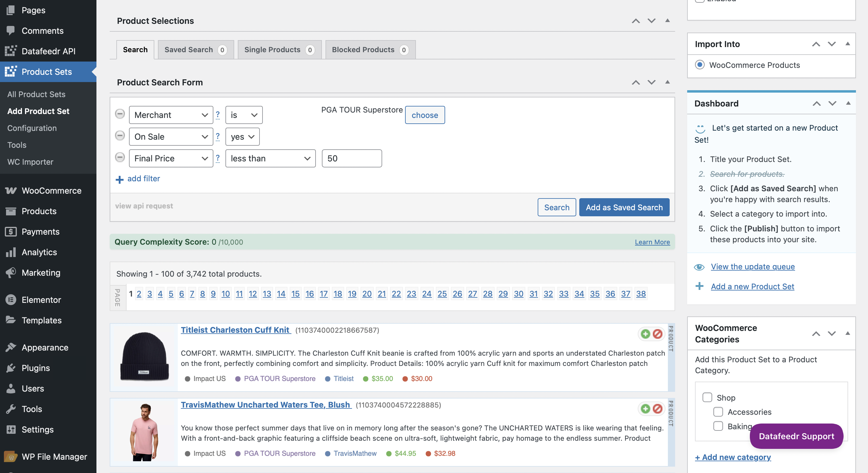Viewport: 868px width, 473px height.
Task: Click the view api request link
Action: tap(144, 205)
